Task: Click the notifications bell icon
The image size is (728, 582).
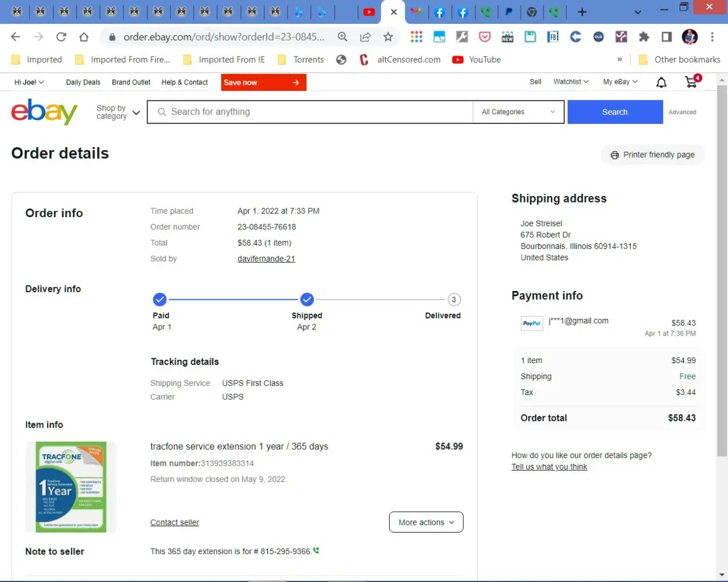Action: tap(661, 83)
